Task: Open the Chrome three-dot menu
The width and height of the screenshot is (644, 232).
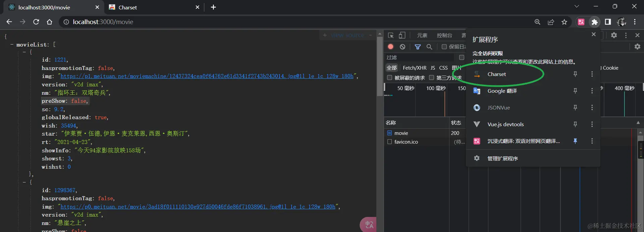Action: point(635,22)
